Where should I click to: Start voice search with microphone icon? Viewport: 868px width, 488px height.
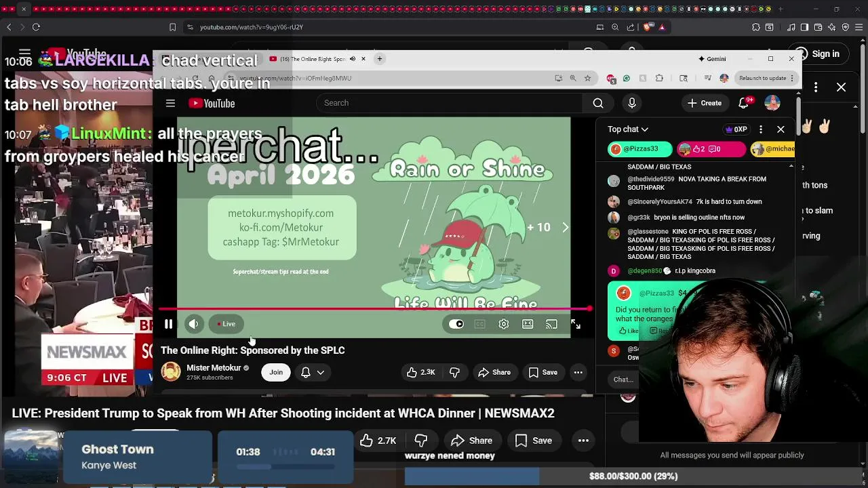pyautogui.click(x=632, y=103)
